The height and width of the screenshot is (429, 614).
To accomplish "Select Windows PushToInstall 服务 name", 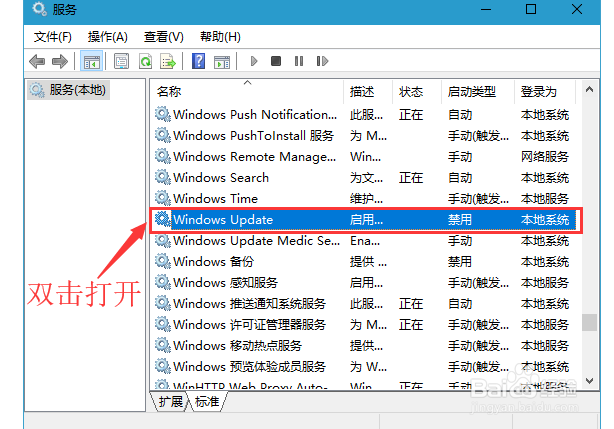I will tap(253, 135).
